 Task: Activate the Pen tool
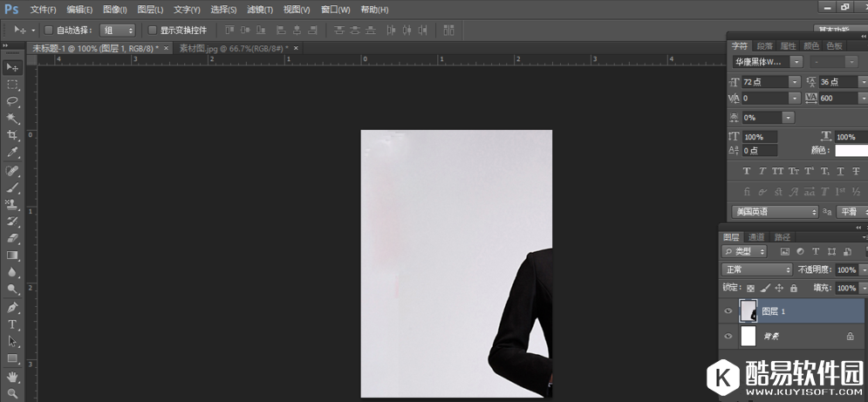click(12, 307)
